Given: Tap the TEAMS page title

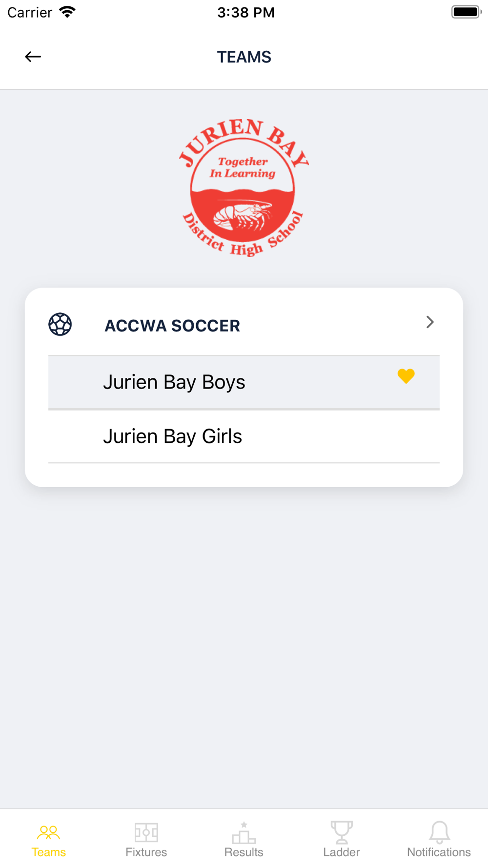Looking at the screenshot, I should click(x=244, y=57).
